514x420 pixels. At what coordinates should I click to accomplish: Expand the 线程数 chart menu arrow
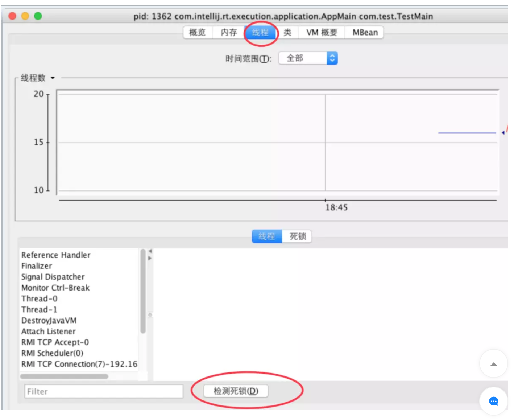[53, 78]
